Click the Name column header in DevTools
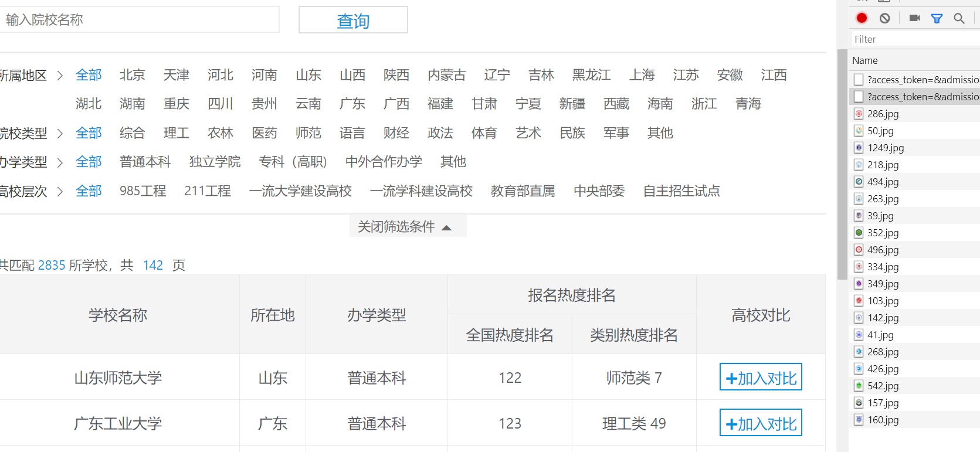980x452 pixels. [x=914, y=60]
